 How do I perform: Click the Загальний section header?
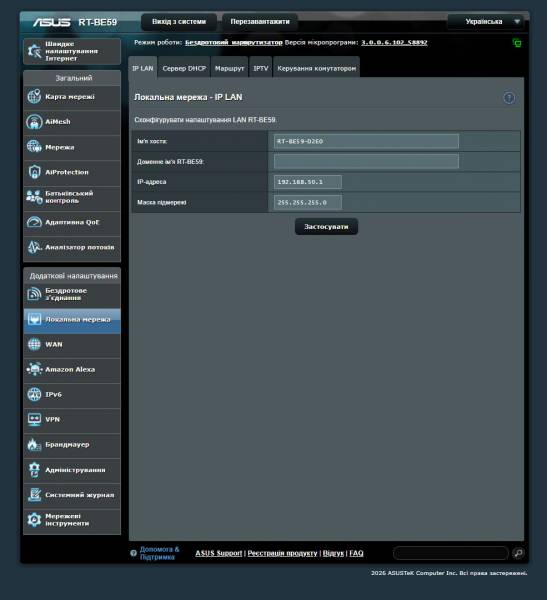(x=73, y=78)
